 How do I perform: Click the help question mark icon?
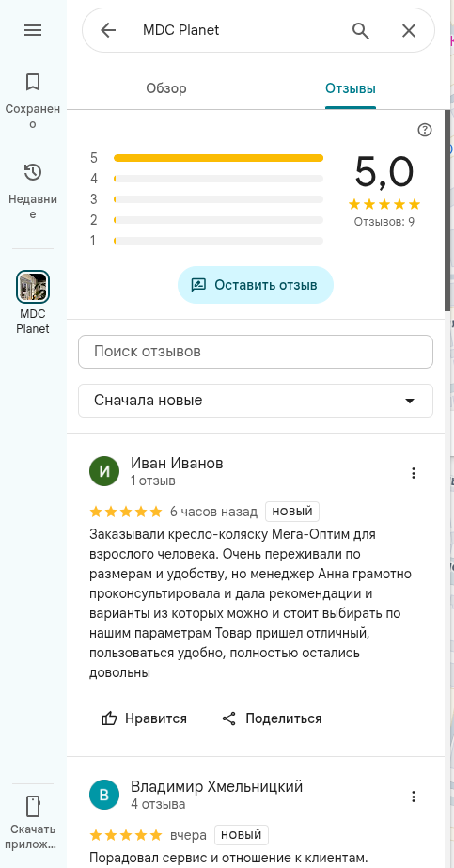pos(425,130)
